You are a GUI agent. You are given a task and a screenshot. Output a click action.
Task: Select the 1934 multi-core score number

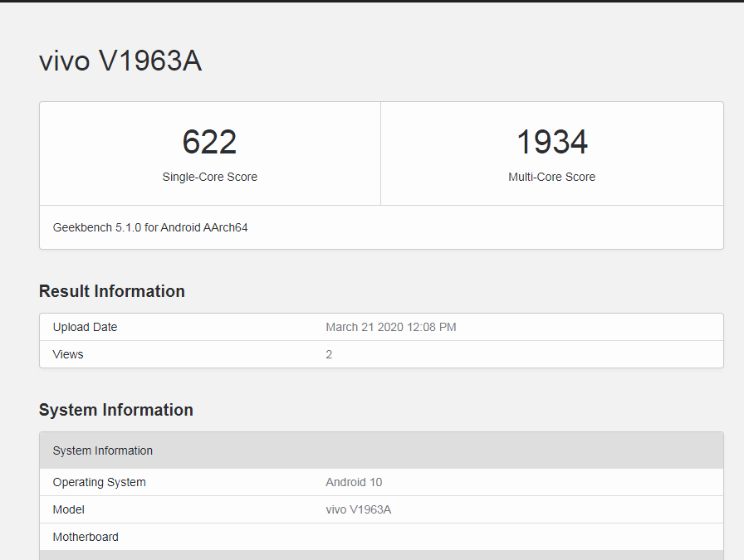click(x=551, y=142)
